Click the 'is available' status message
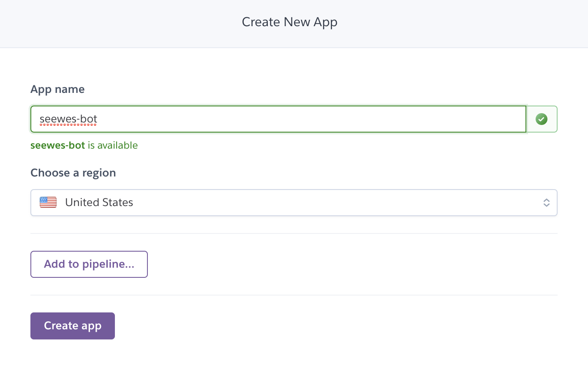The image size is (588, 369). point(113,145)
